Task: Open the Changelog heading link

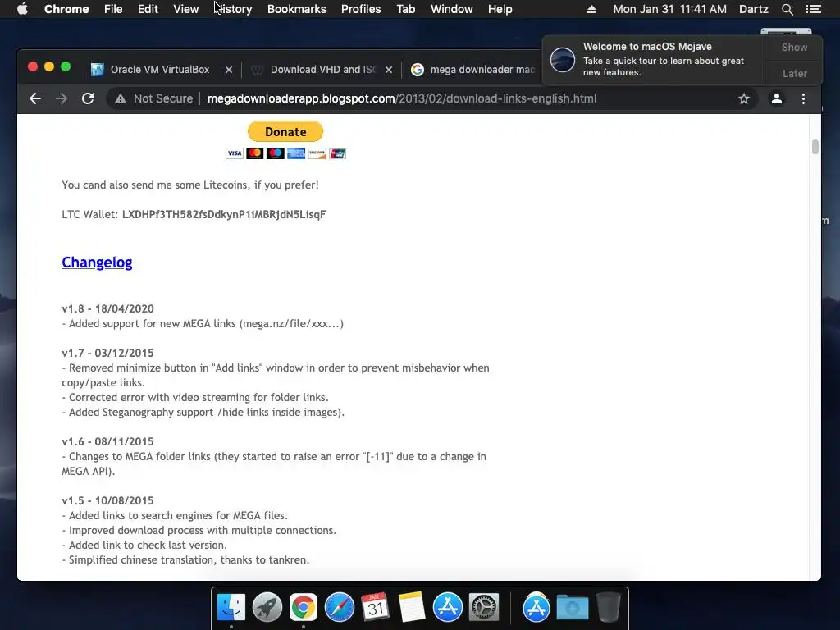Action: pos(97,262)
